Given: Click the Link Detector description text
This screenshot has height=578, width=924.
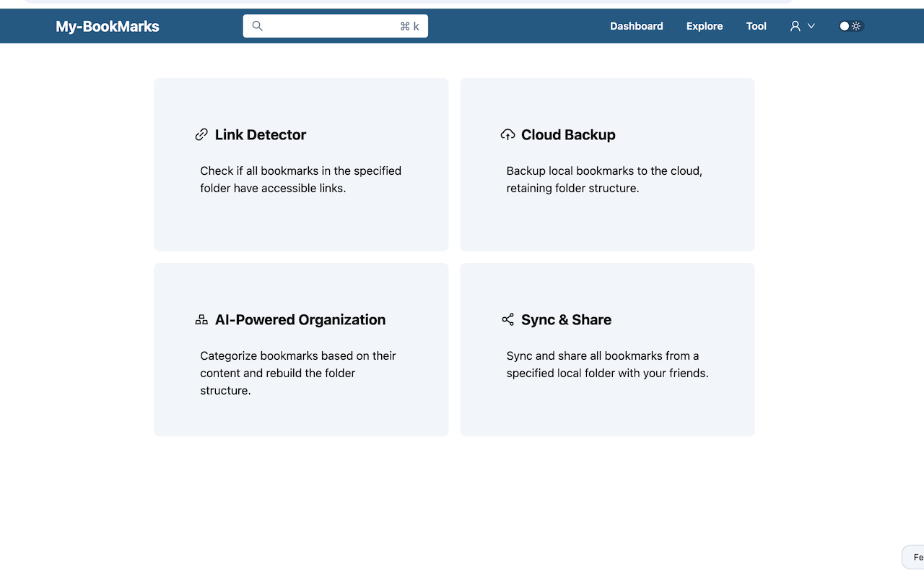Looking at the screenshot, I should click(301, 179).
